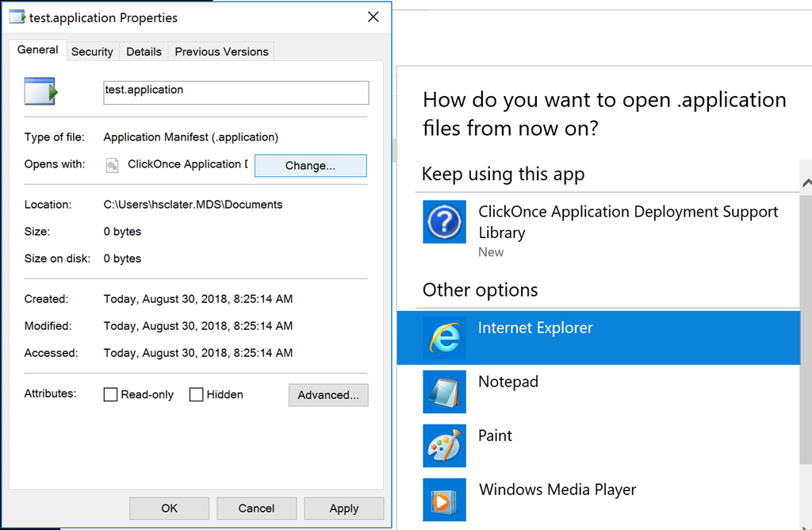Image resolution: width=812 pixels, height=530 pixels.
Task: Click the app list scrollbar up arrow
Action: 806,183
